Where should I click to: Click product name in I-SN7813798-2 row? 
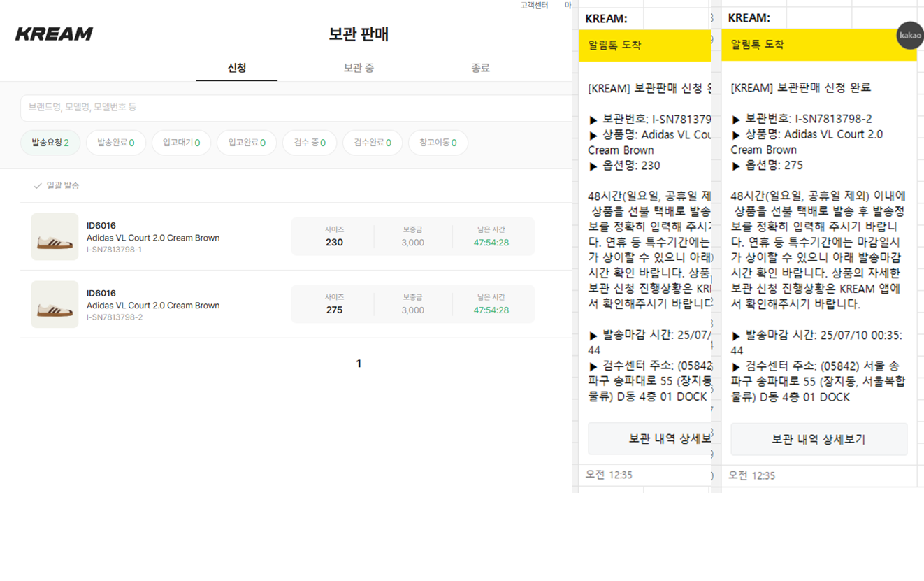coord(153,306)
